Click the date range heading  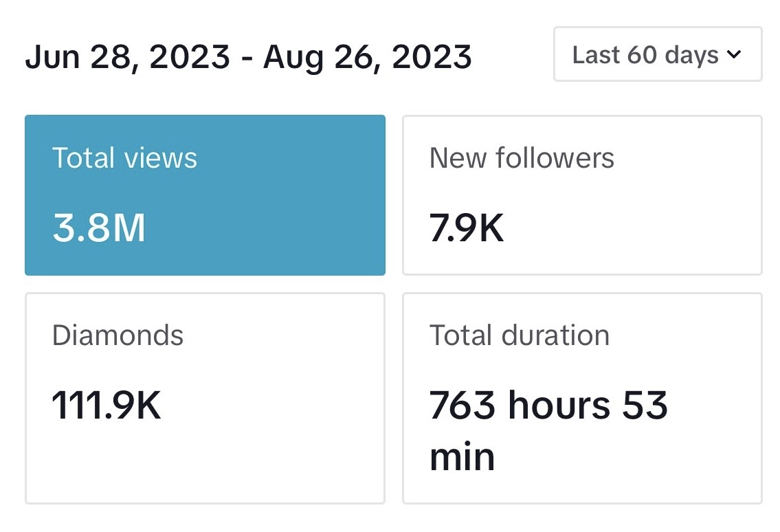(248, 57)
